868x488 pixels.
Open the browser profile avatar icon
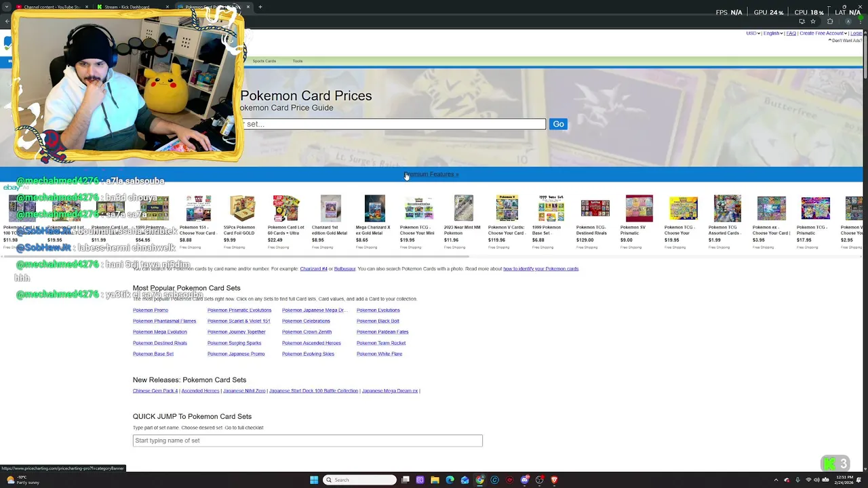(848, 22)
